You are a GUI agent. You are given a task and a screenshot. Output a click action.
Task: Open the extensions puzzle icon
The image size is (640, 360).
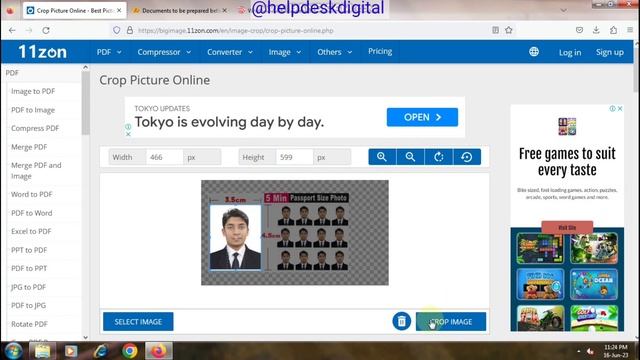613,30
